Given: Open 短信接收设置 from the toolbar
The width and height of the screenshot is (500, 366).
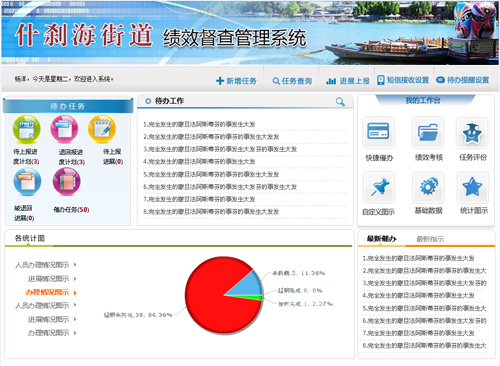Looking at the screenshot, I should (x=403, y=80).
